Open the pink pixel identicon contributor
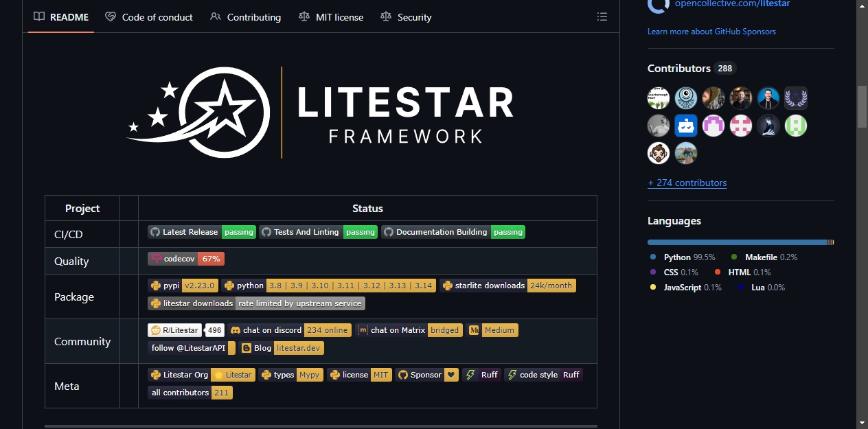The height and width of the screenshot is (429, 868). pyautogui.click(x=741, y=126)
